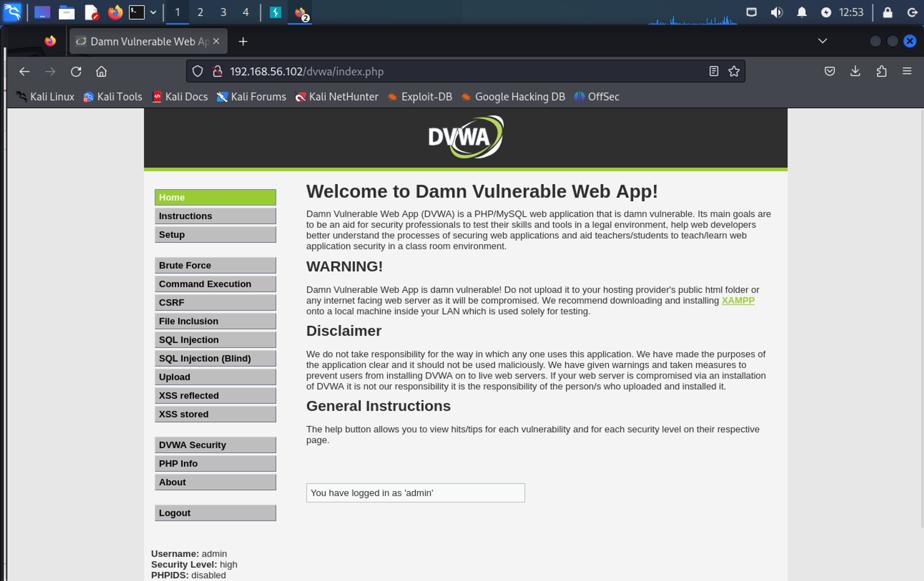
Task: Follow the XAMPP hyperlink
Action: tap(738, 300)
